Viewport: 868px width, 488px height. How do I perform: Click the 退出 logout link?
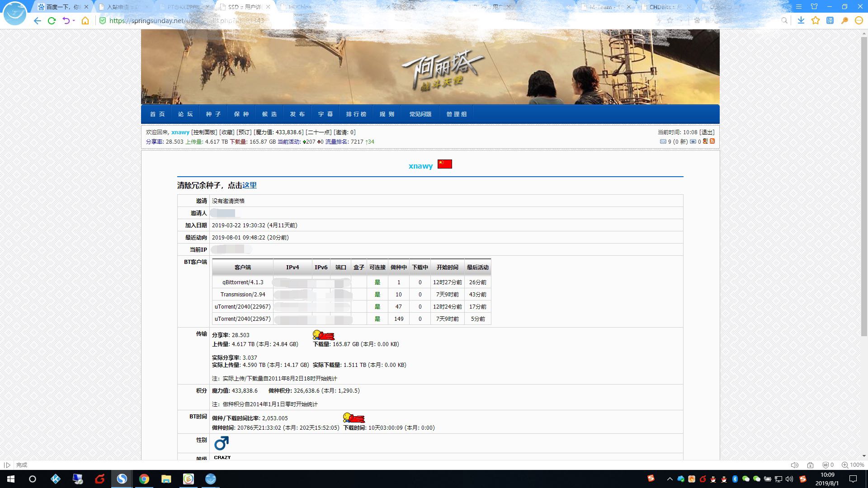click(707, 132)
